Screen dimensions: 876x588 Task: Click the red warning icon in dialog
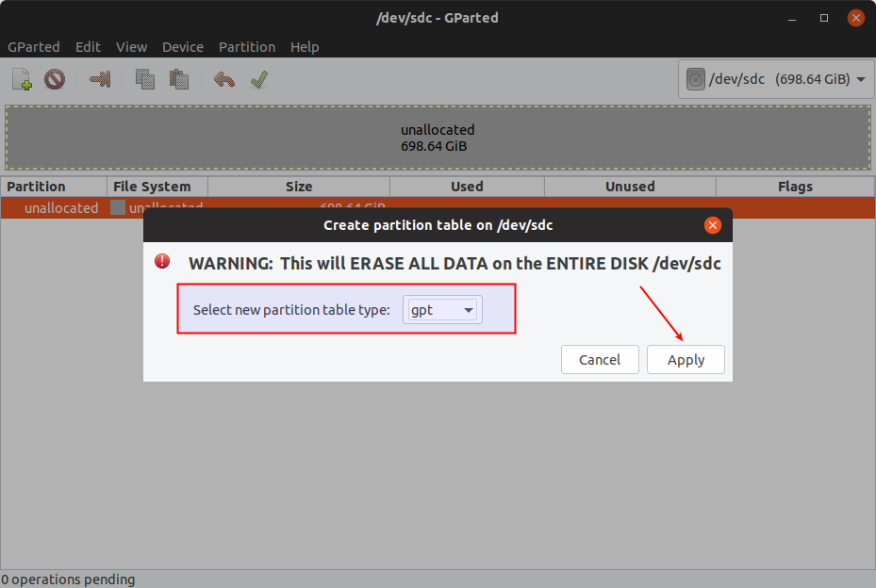[x=163, y=261]
